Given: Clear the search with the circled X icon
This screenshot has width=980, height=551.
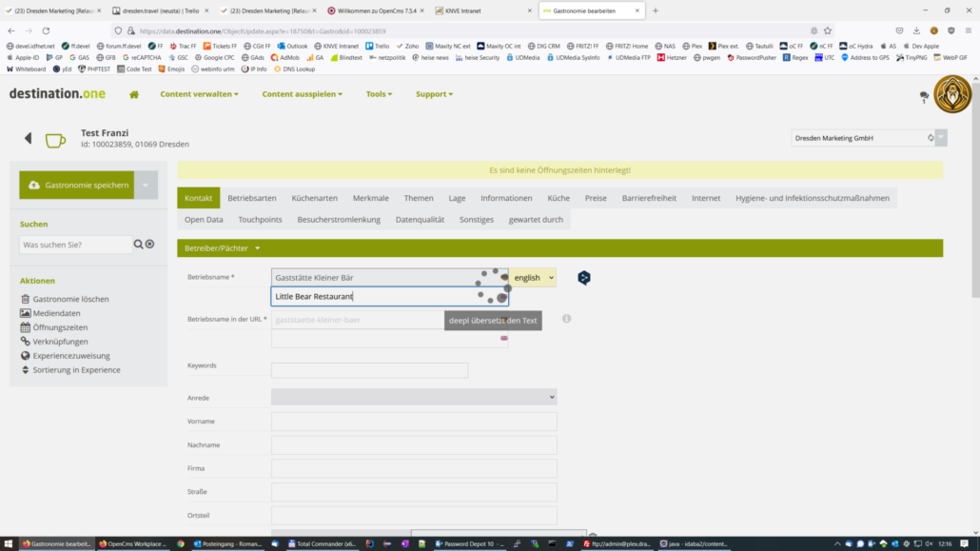Looking at the screenshot, I should 150,245.
